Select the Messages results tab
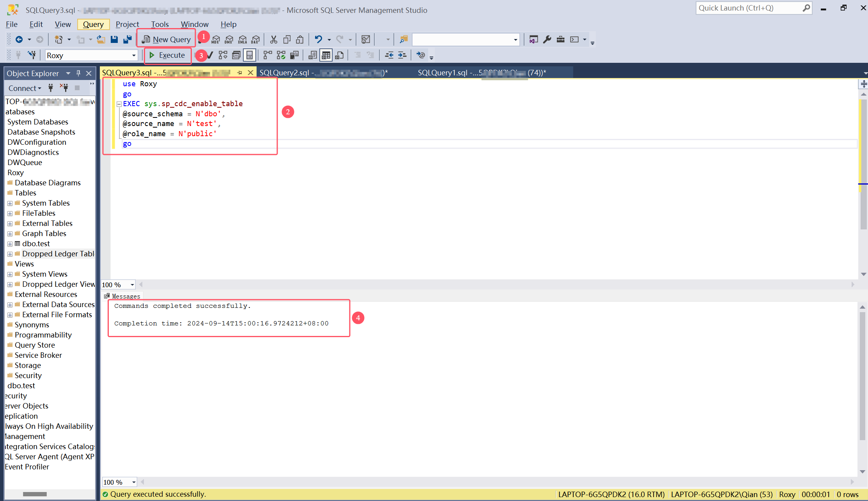The height and width of the screenshot is (501, 868). 122,296
